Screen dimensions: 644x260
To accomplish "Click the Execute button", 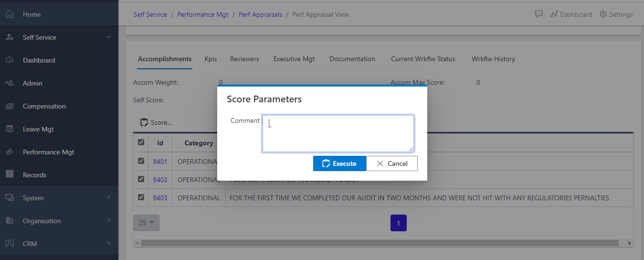I will [339, 163].
